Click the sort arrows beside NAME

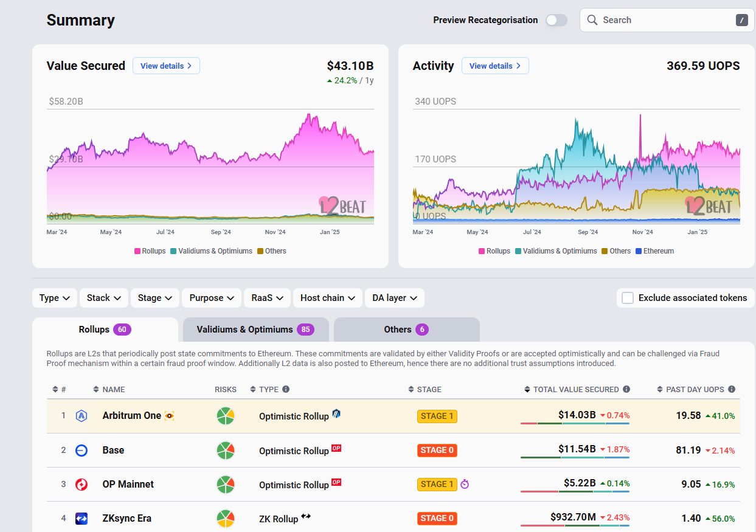pos(95,389)
